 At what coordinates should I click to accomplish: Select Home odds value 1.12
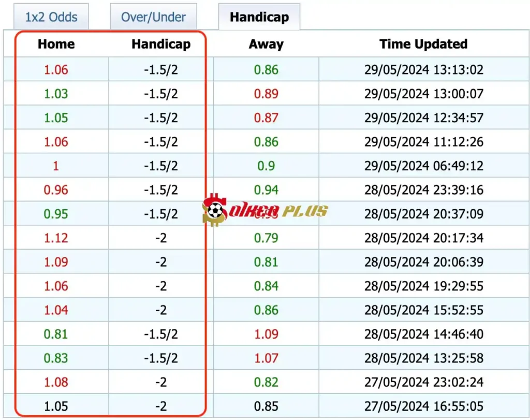click(56, 238)
